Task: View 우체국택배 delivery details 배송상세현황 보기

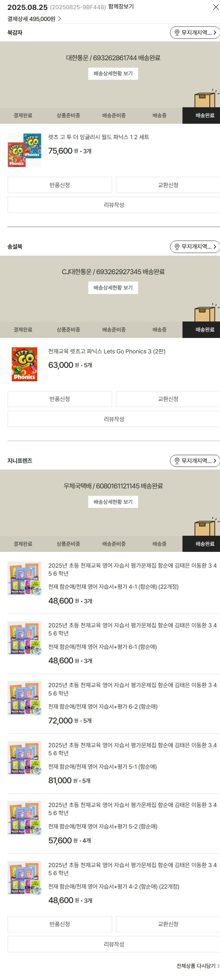Action: point(113,502)
